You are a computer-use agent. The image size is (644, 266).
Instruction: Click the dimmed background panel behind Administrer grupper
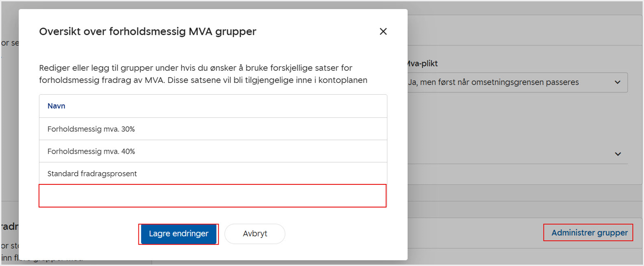[475, 233]
